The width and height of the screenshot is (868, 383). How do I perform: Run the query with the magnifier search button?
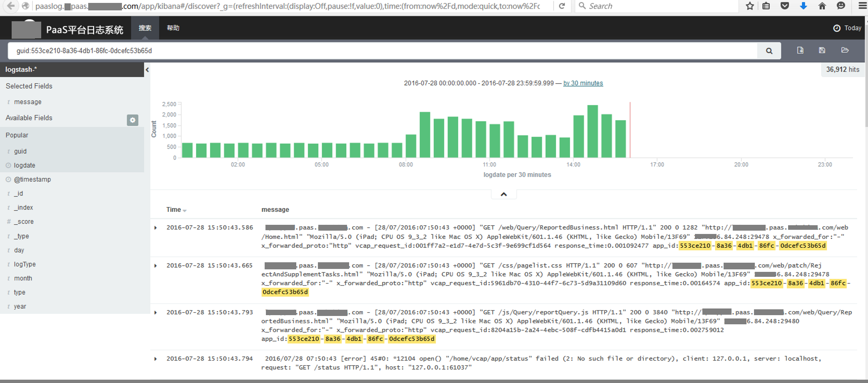pos(769,51)
